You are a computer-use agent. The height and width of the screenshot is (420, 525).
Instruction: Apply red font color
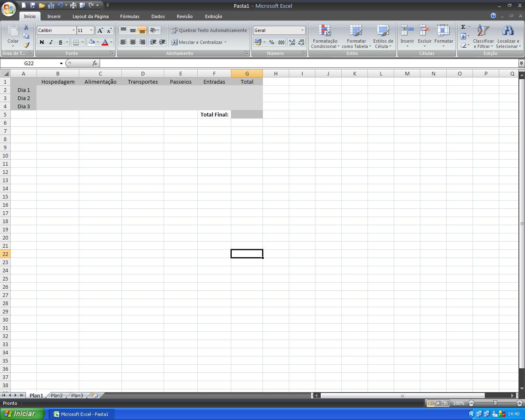point(105,42)
